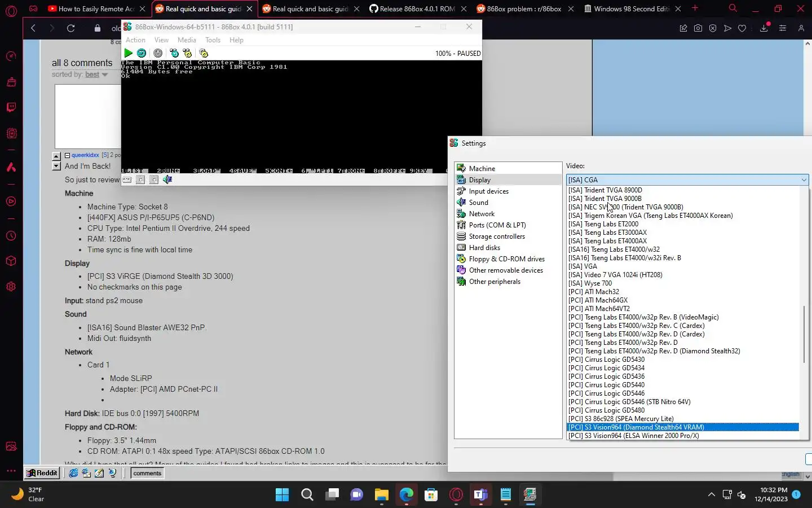Click the teal hard reset icon in 86Box
The image size is (812, 508).
tap(142, 53)
